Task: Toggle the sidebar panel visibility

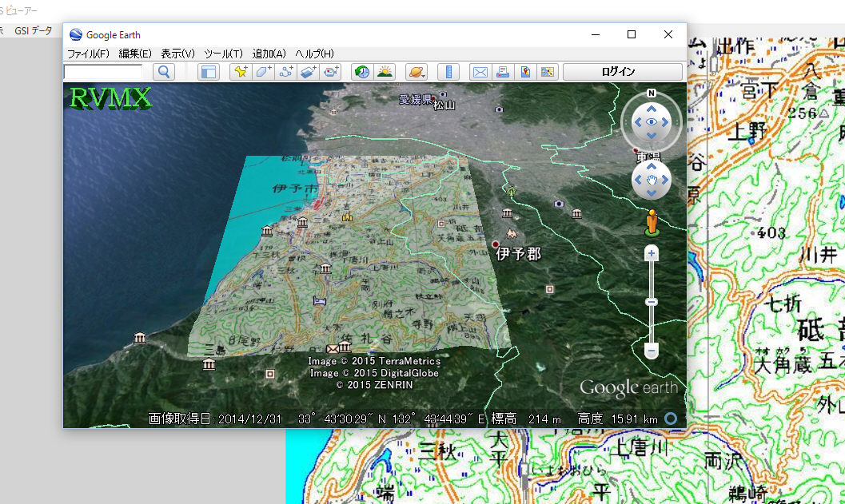Action: (x=209, y=72)
